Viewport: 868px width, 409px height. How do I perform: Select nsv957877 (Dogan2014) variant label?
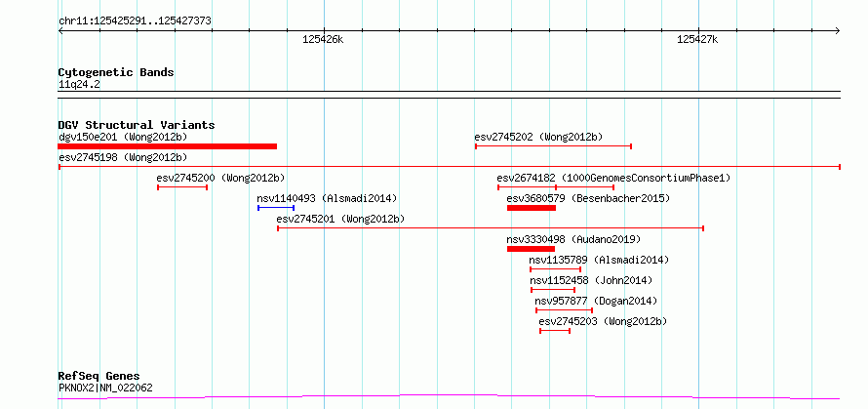coord(596,301)
